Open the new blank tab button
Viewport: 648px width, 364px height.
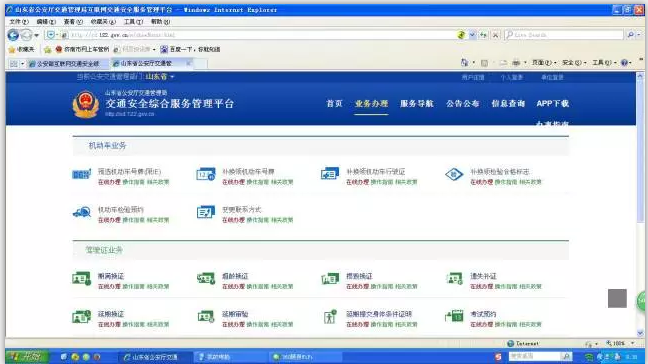(200, 64)
